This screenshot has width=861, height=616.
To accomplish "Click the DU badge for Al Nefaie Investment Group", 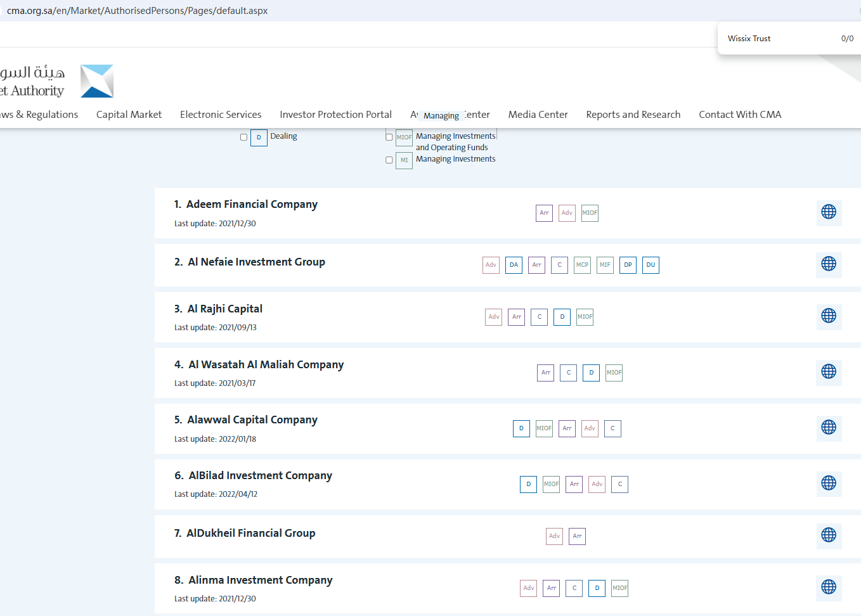I will tap(651, 265).
